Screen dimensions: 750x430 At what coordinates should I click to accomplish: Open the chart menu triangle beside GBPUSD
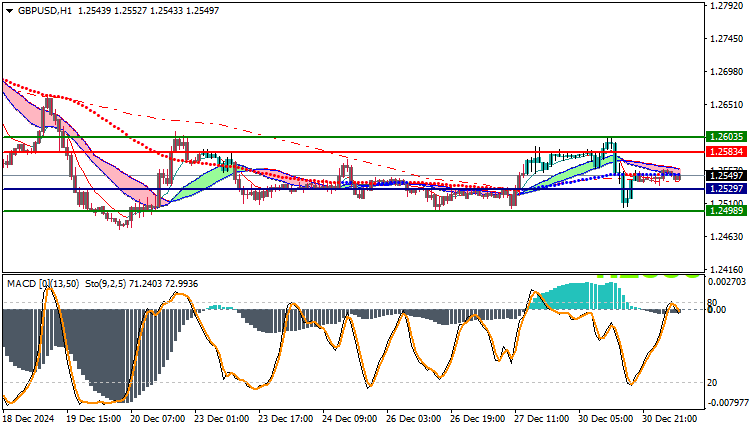[10, 11]
